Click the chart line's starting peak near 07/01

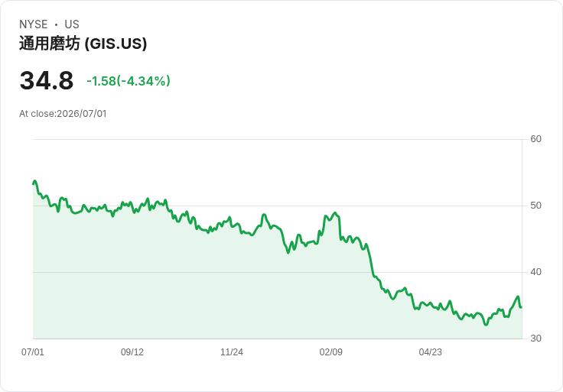click(x=34, y=181)
